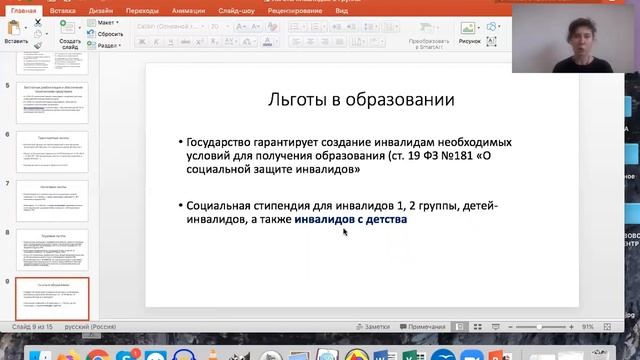Open the Раздел section dropdown

pos(104,46)
